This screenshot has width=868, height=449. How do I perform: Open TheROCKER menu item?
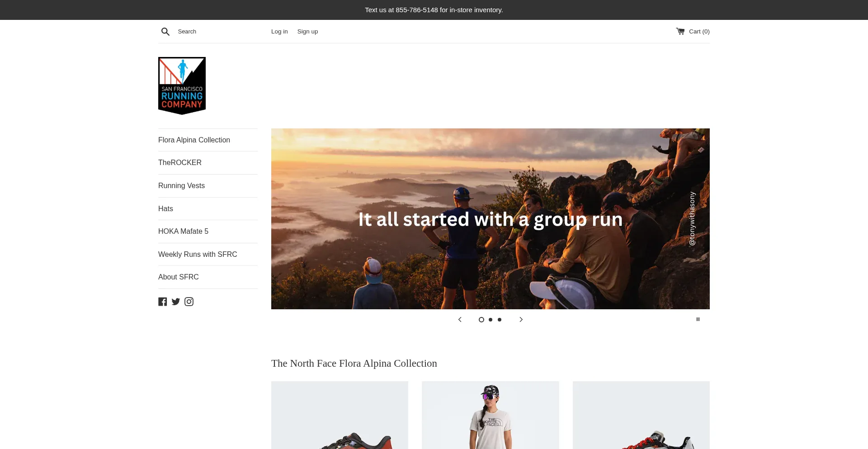(x=180, y=163)
